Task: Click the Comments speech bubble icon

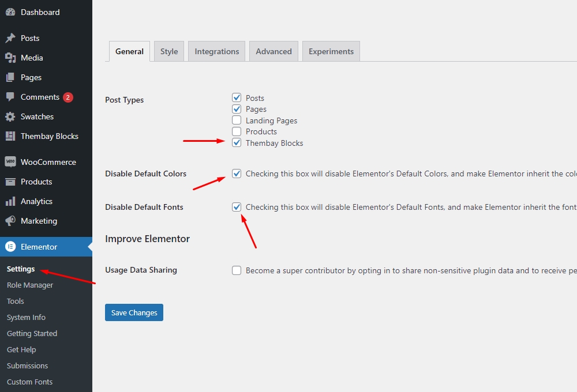Action: (10, 97)
